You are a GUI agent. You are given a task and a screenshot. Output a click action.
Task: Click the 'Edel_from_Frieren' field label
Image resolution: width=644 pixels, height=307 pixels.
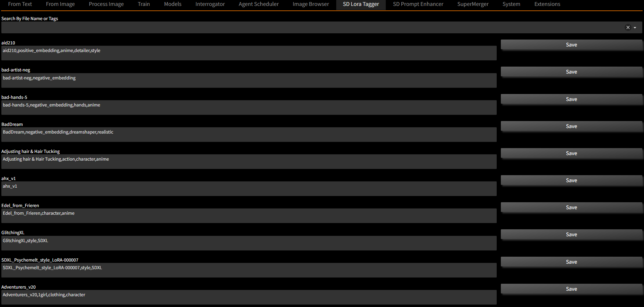(20, 205)
